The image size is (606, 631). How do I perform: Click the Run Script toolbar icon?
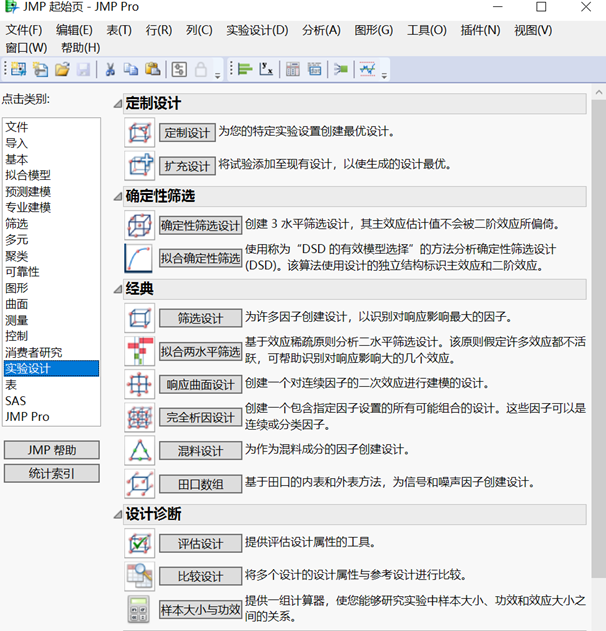[x=179, y=69]
